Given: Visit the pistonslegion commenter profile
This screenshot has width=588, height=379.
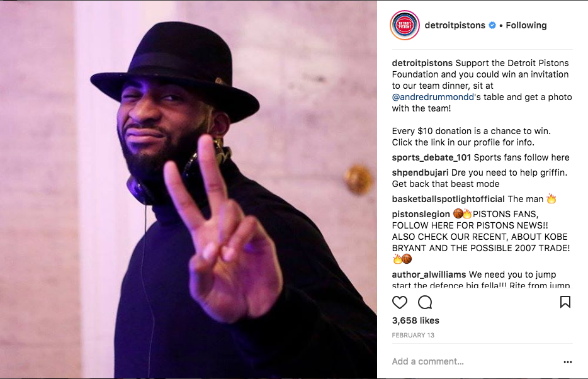Looking at the screenshot, I should point(421,214).
